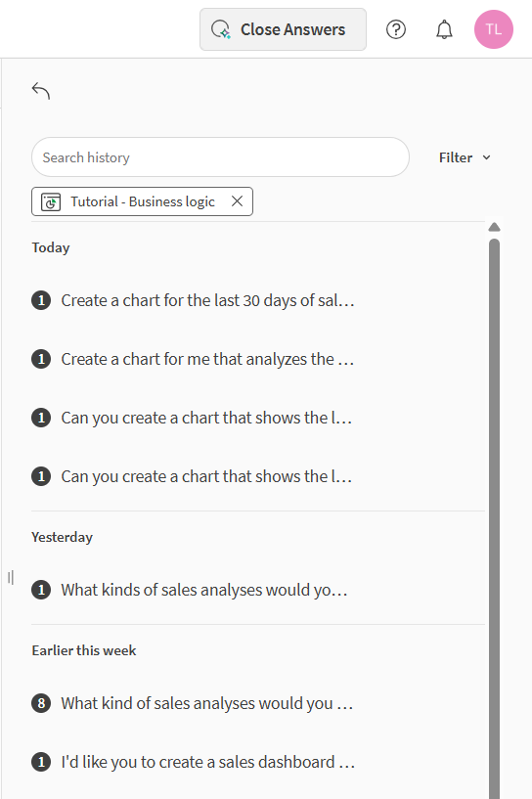
Task: Click the Answers sparkle icon in the header
Action: (221, 29)
